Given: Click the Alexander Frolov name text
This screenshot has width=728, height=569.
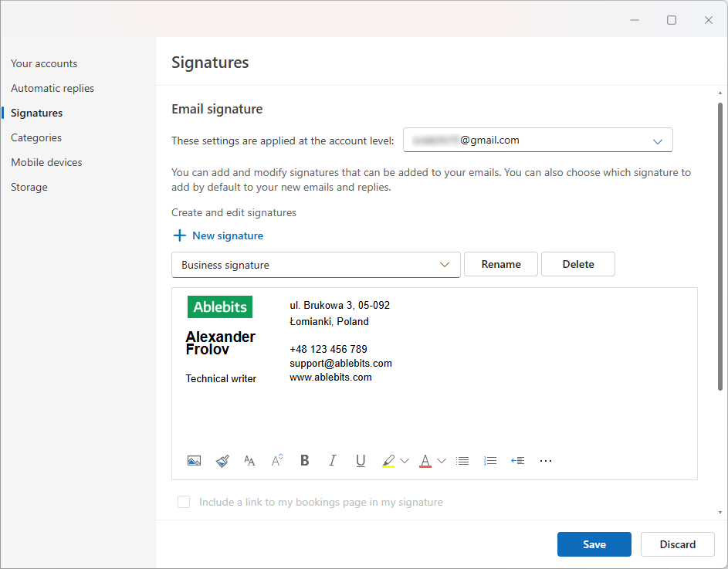Looking at the screenshot, I should click(x=221, y=343).
